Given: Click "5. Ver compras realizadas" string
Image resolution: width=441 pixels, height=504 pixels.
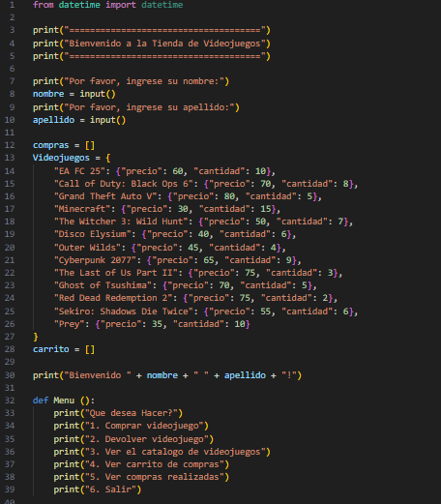Looking at the screenshot, I should [x=154, y=477].
